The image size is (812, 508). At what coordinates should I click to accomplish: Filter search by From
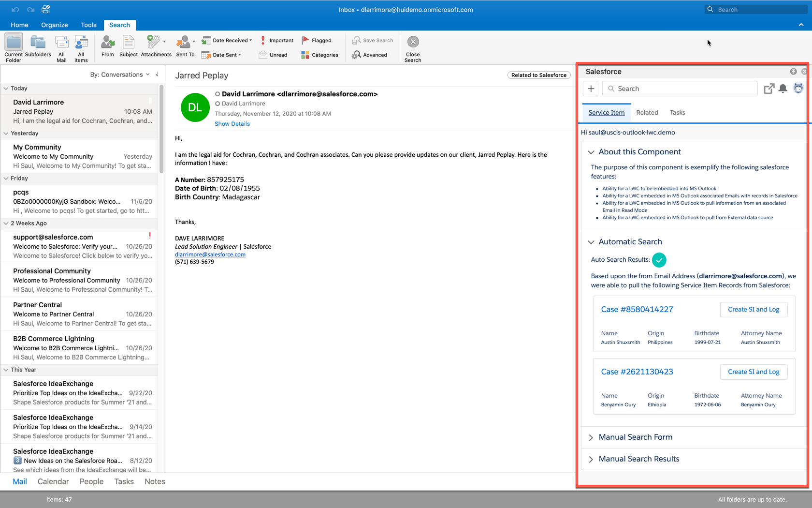(108, 46)
